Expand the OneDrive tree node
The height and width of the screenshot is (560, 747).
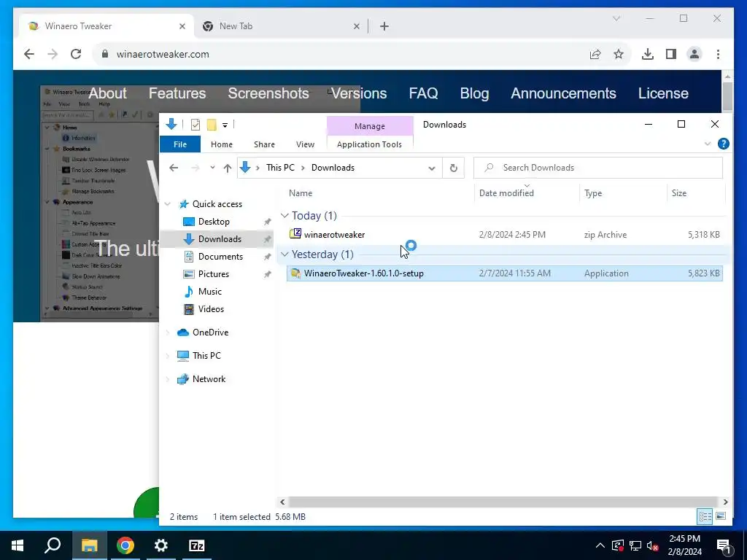(168, 332)
